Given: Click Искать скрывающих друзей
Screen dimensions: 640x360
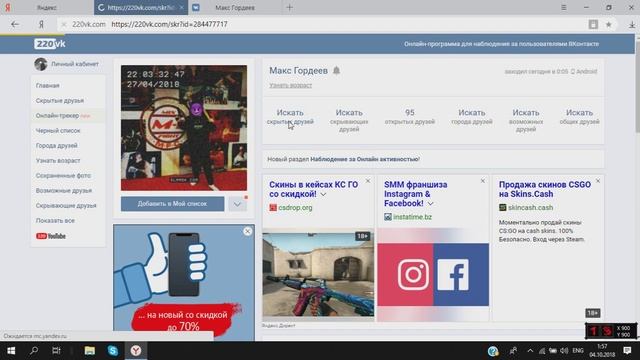Looking at the screenshot, I should pos(349,120).
